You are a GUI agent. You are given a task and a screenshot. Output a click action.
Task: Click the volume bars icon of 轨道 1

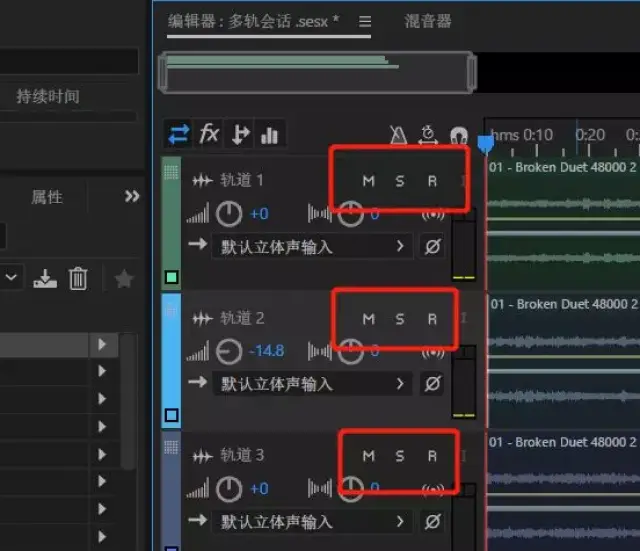[198, 213]
